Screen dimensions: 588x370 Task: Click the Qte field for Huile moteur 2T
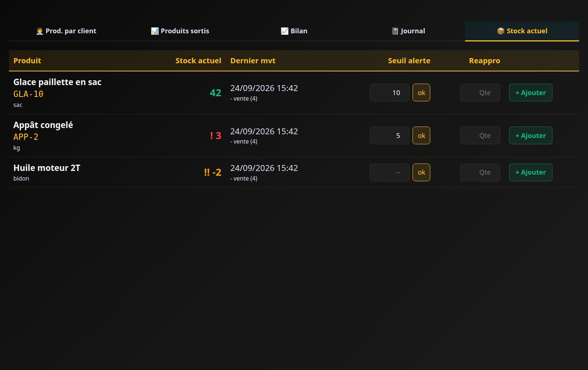click(x=480, y=172)
